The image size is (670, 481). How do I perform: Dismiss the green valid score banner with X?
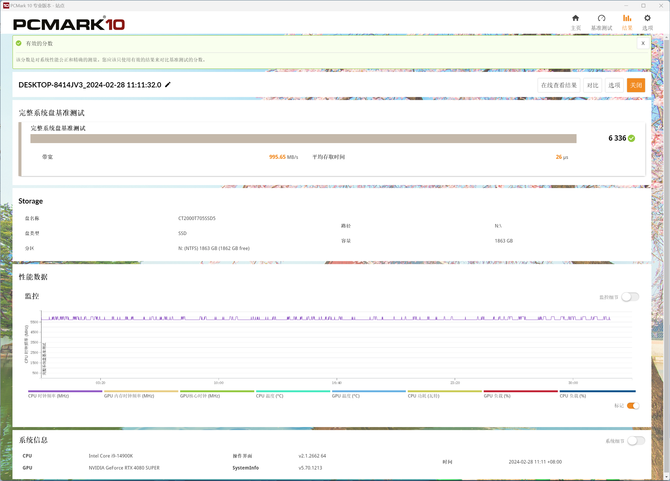point(643,43)
